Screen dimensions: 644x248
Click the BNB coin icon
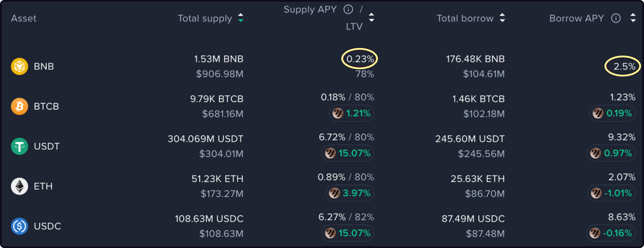(20, 67)
